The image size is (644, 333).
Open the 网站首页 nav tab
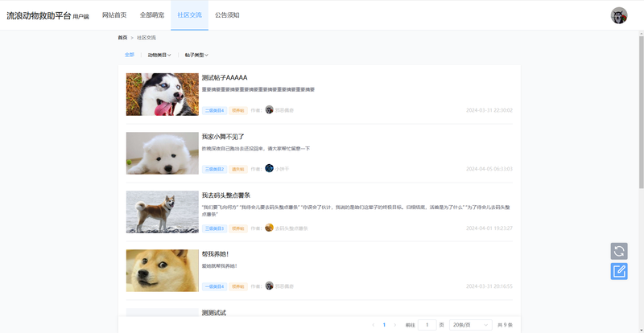point(114,15)
